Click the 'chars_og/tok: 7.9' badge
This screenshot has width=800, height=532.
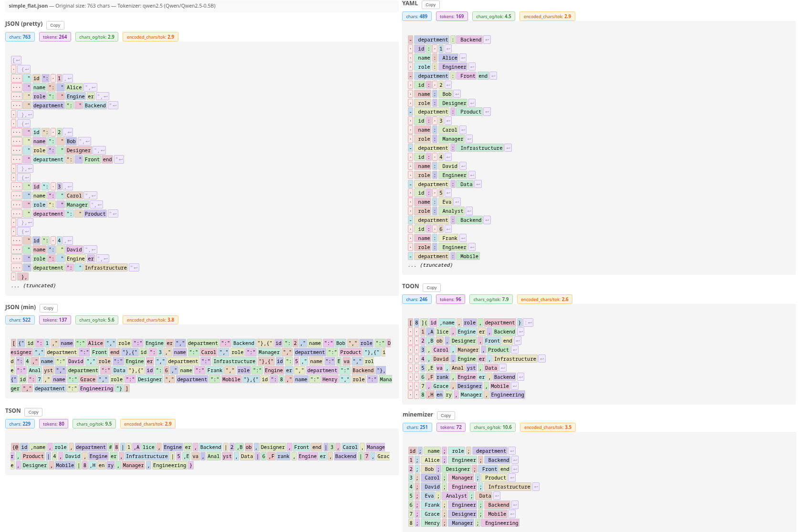(491, 299)
